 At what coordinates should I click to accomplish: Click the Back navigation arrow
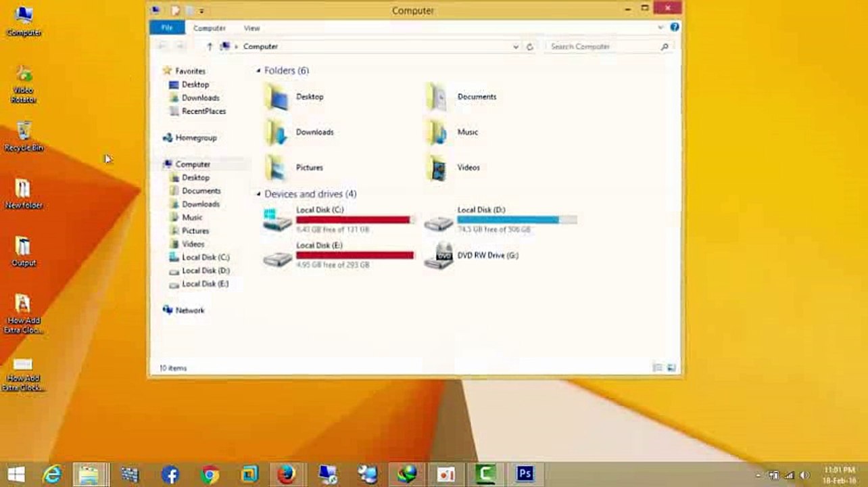click(162, 47)
